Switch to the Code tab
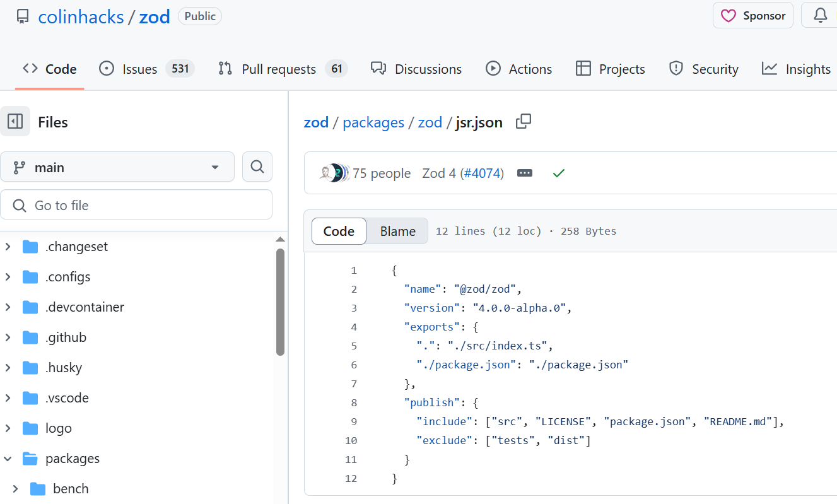Screen dimensions: 837x504 point(49,69)
